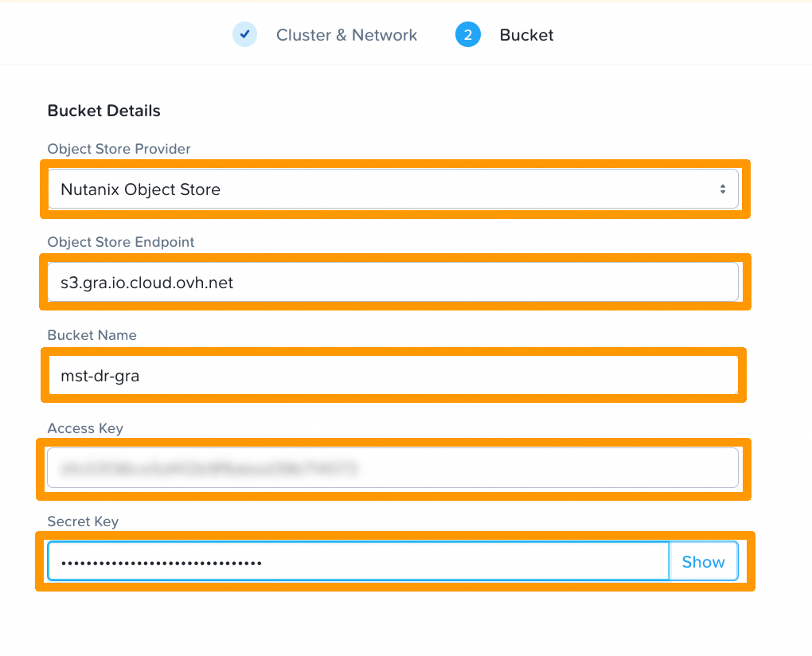Click the Object Store Endpoint input field
Screen dimensions: 812x656
[394, 282]
